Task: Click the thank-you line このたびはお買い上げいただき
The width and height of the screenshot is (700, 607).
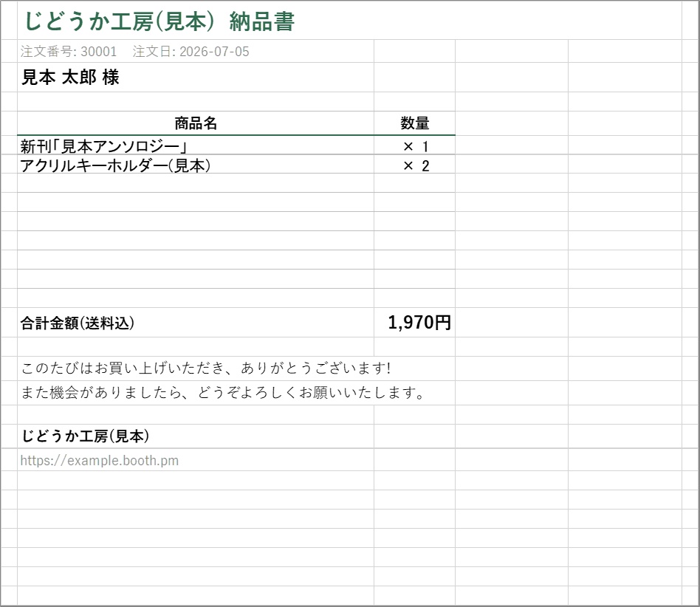Action: point(206,368)
